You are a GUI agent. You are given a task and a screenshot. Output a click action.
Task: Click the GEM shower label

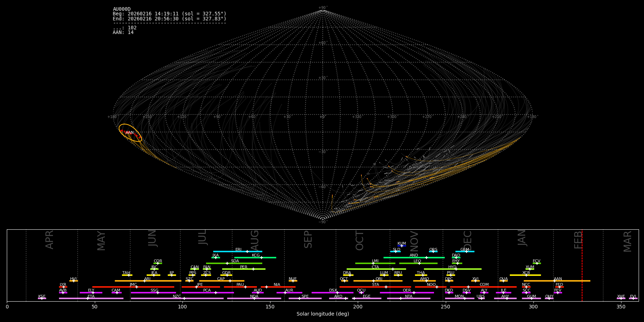tap(465, 250)
